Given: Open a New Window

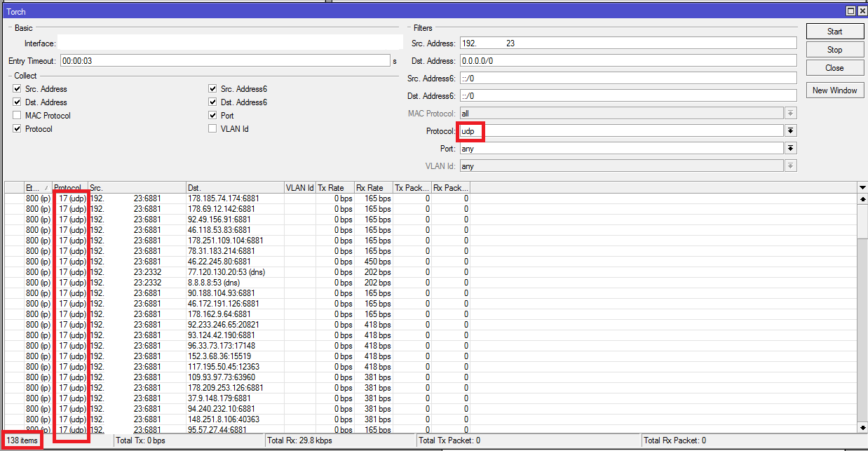Looking at the screenshot, I should click(x=834, y=90).
